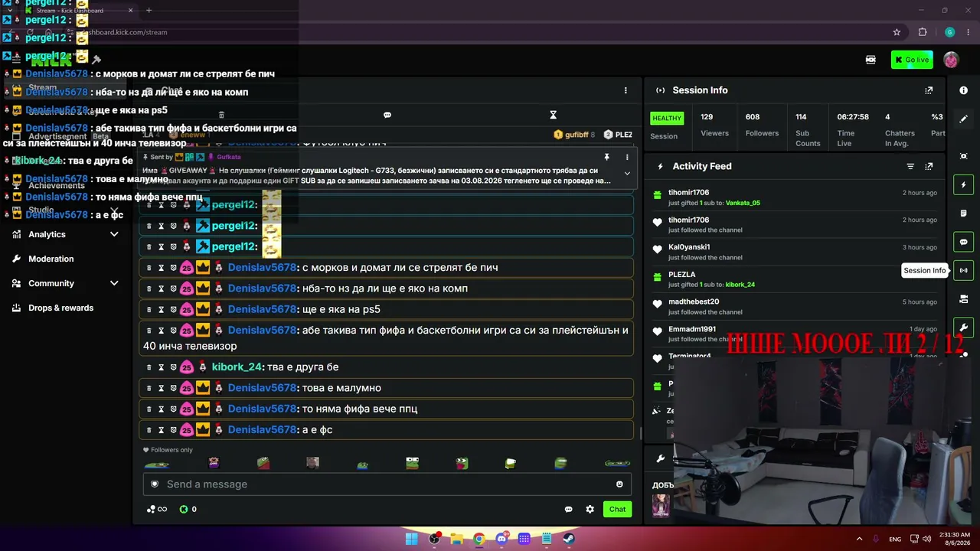Open the Activity Feed filter
Image resolution: width=980 pixels, height=551 pixels.
point(910,166)
